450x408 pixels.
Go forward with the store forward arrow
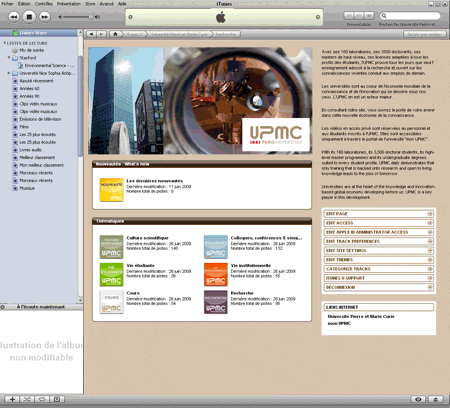pos(101,34)
